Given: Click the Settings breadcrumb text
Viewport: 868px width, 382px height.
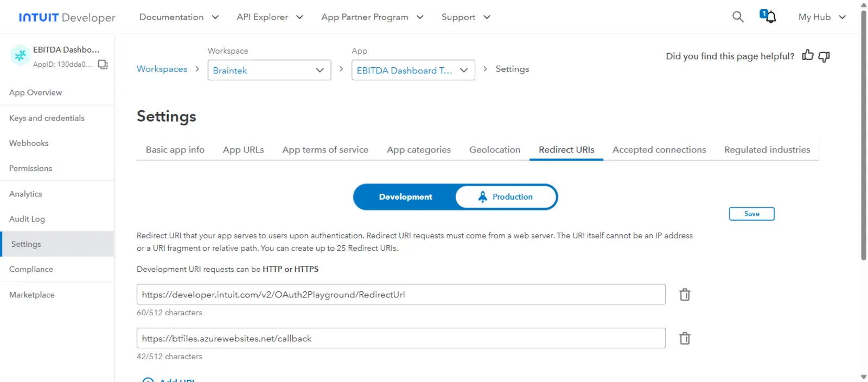Looking at the screenshot, I should (x=512, y=69).
